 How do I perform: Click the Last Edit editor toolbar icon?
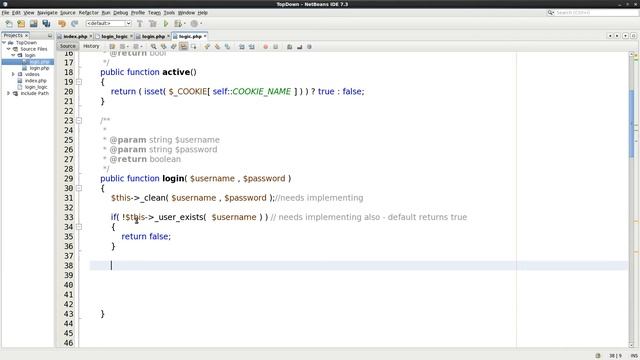pos(112,47)
